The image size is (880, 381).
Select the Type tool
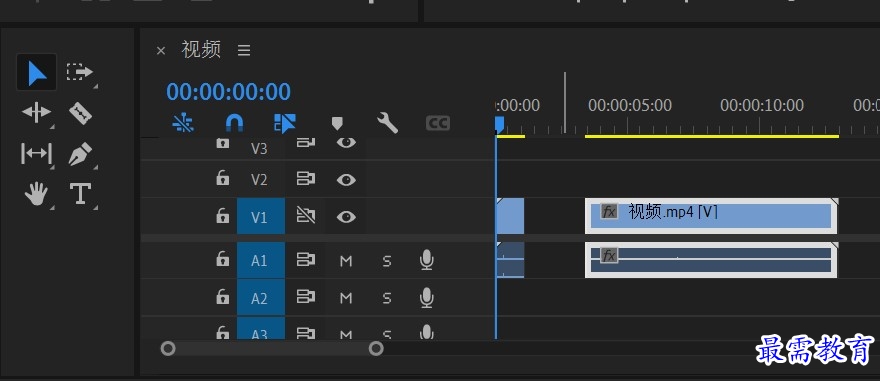tap(80, 194)
